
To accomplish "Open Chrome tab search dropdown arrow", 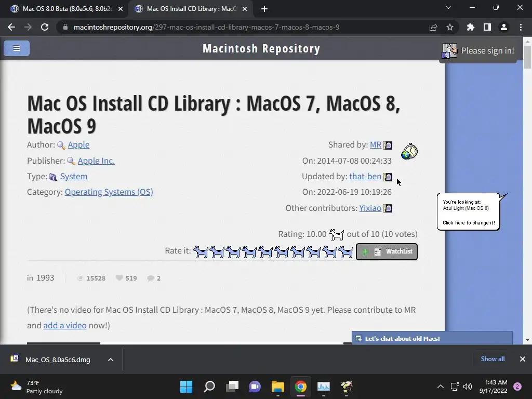I will 448,7.
